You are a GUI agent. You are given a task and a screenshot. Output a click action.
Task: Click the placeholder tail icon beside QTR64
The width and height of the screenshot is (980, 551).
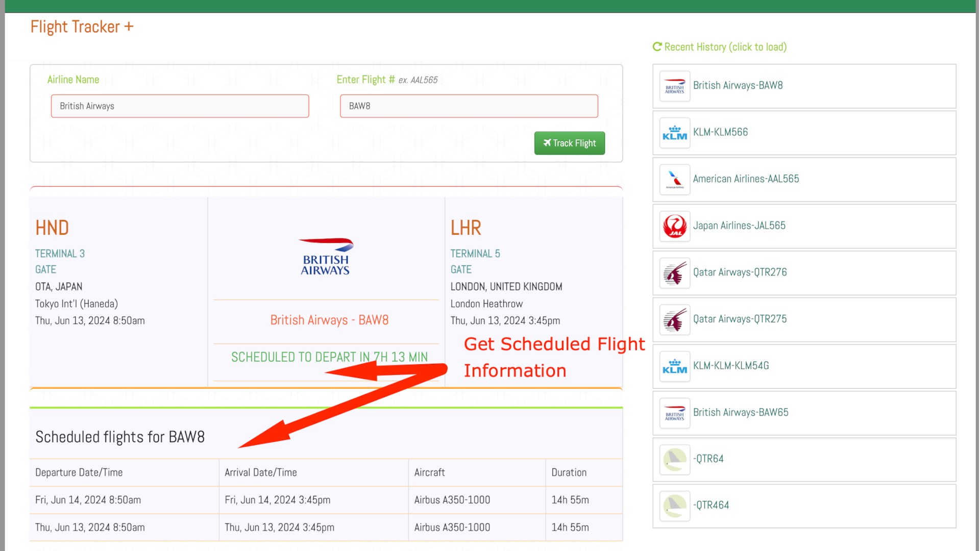click(x=675, y=460)
